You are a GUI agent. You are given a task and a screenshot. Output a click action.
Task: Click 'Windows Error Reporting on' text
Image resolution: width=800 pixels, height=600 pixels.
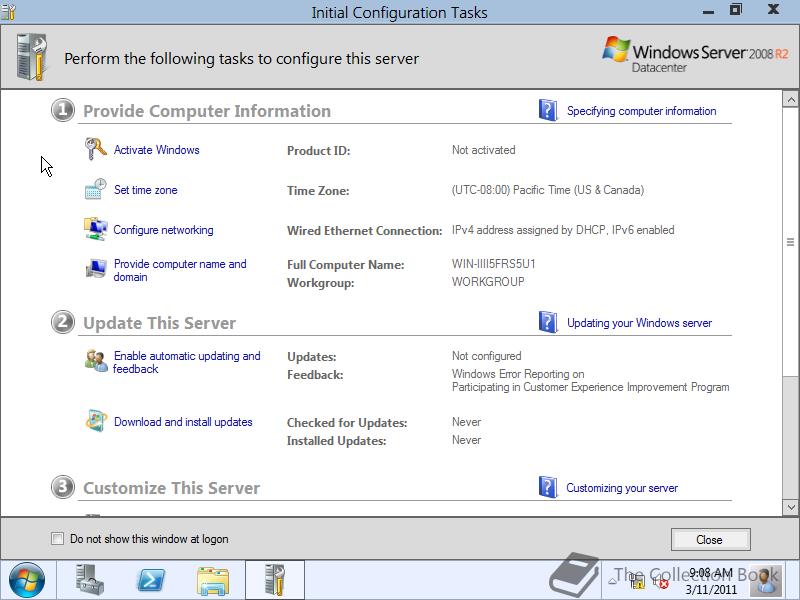tap(518, 373)
